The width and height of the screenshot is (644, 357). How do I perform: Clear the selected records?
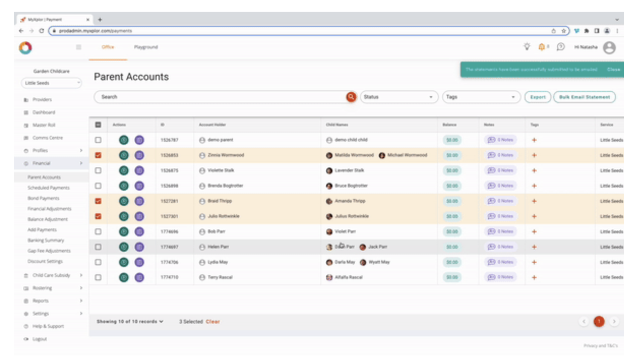(213, 322)
